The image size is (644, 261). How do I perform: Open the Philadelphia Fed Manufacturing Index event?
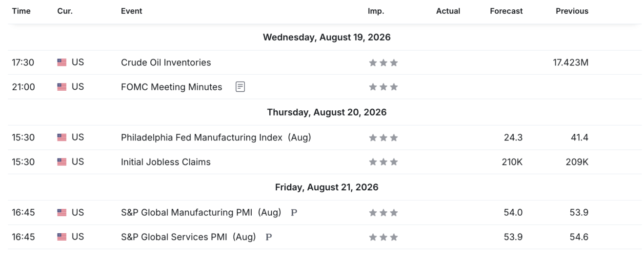(x=216, y=138)
